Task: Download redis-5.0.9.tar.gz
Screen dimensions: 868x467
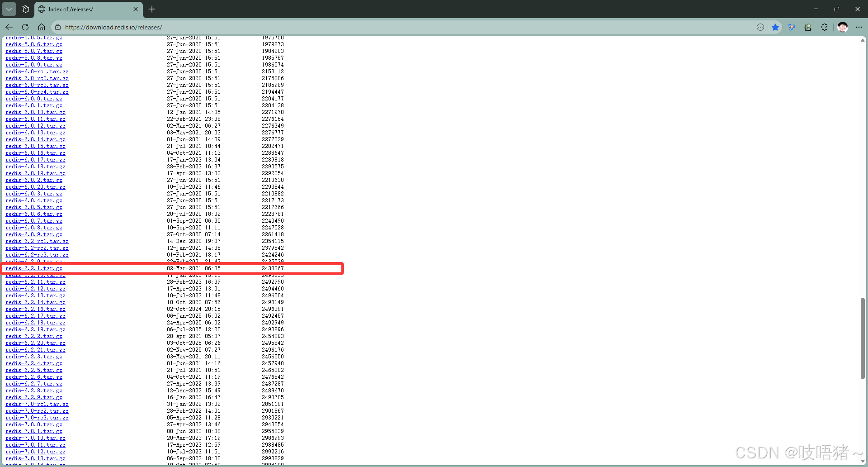Action: [34, 65]
